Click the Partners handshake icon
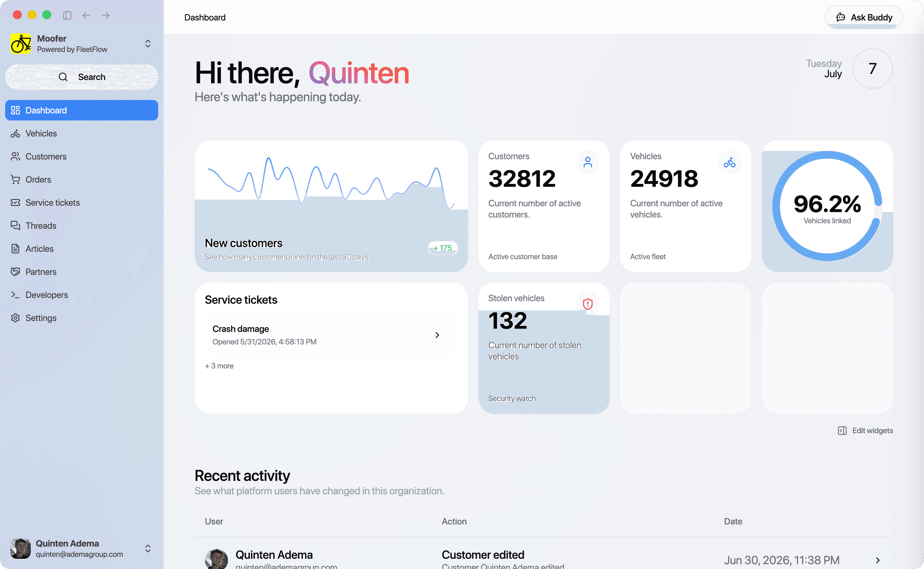924x569 pixels. (15, 272)
